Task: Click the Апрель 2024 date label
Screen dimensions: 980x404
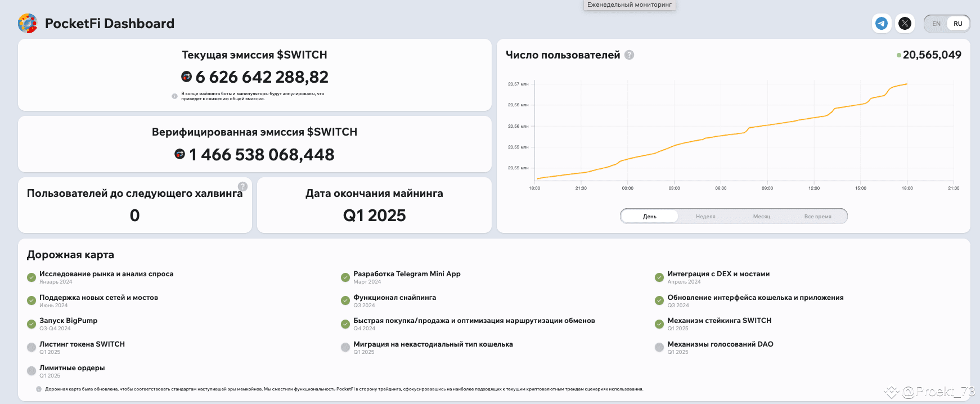Action: (684, 282)
